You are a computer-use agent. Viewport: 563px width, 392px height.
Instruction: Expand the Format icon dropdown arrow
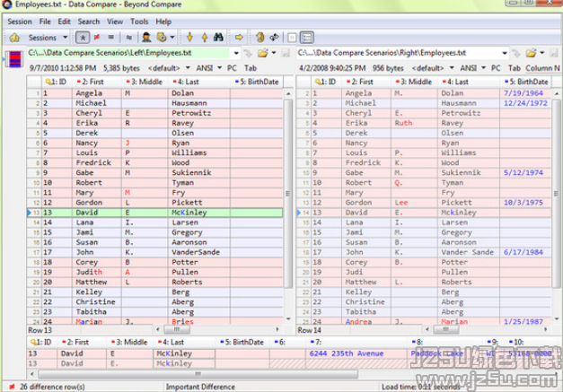[x=172, y=37]
